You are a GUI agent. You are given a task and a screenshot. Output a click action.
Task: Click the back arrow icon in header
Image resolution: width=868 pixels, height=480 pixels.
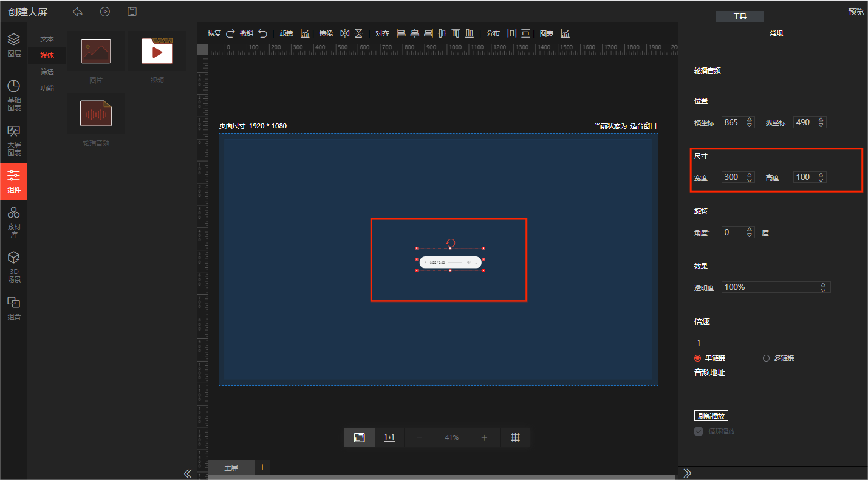pyautogui.click(x=77, y=12)
